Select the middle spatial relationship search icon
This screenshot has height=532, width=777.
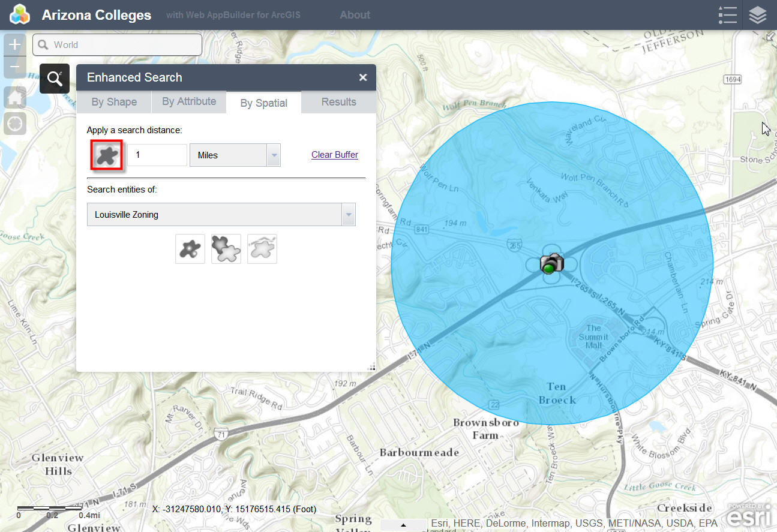click(226, 249)
